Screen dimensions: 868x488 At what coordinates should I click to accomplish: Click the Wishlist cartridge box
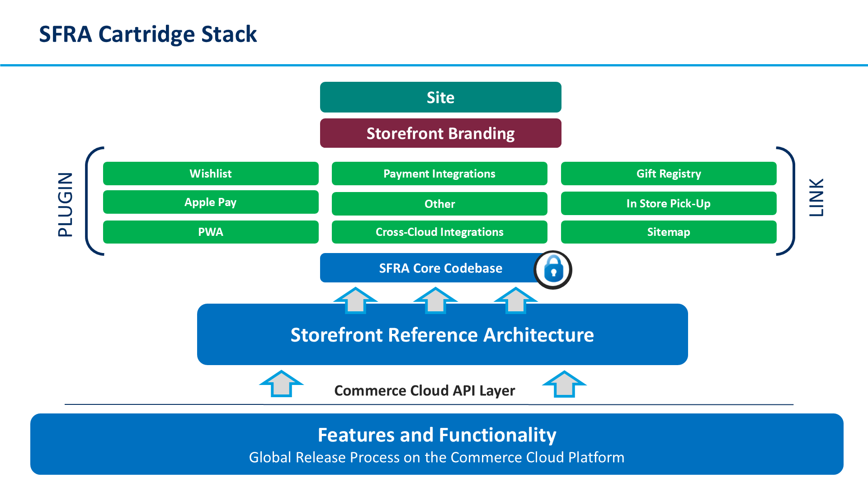click(x=211, y=174)
